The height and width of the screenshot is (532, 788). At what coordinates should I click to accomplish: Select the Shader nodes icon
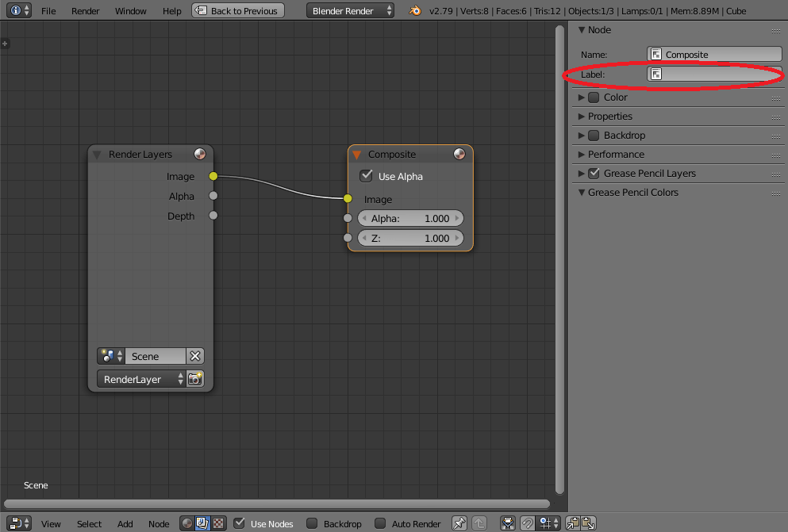[x=186, y=523]
